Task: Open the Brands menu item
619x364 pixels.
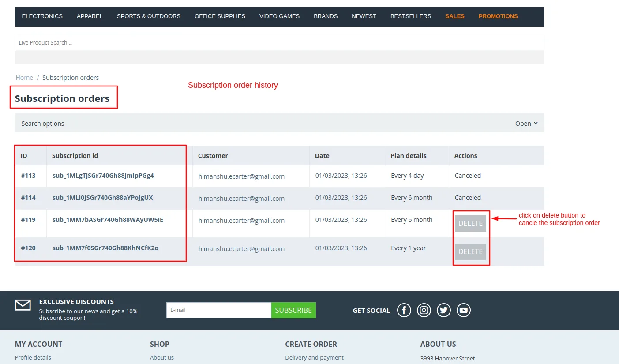Action: pos(326,16)
